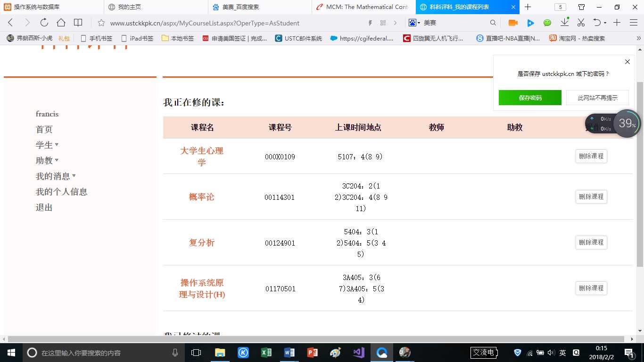Click the refresh page icon
This screenshot has width=644, height=362.
pyautogui.click(x=44, y=23)
